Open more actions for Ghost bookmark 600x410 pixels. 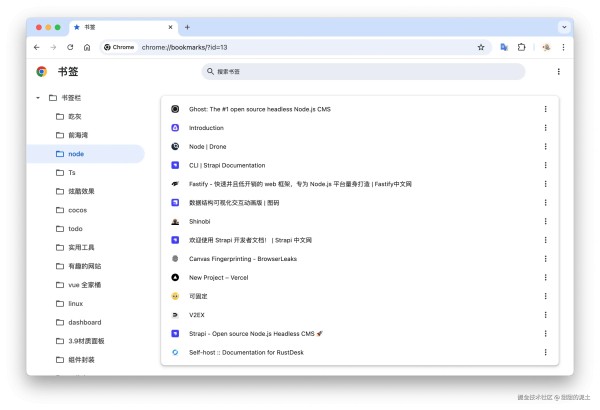tap(545, 109)
